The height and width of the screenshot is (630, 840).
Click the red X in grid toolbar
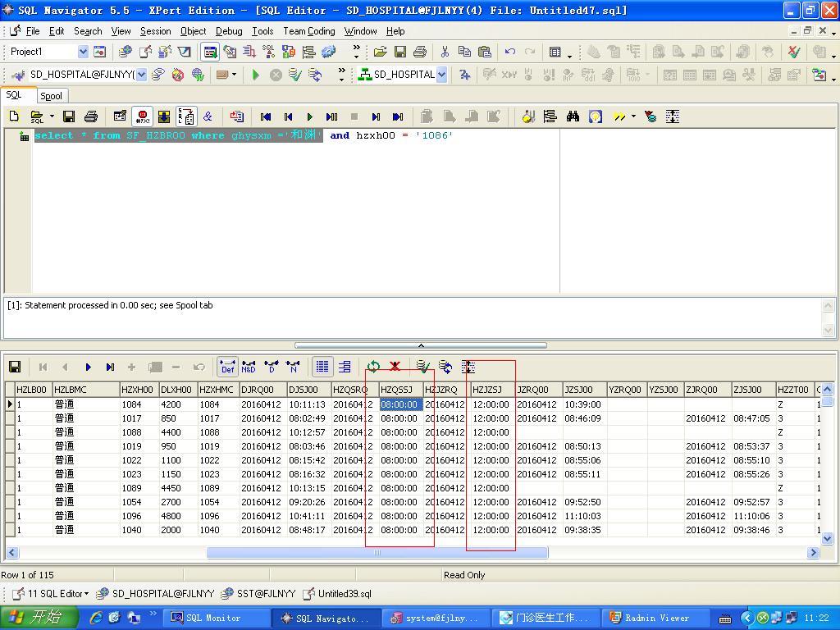(395, 367)
